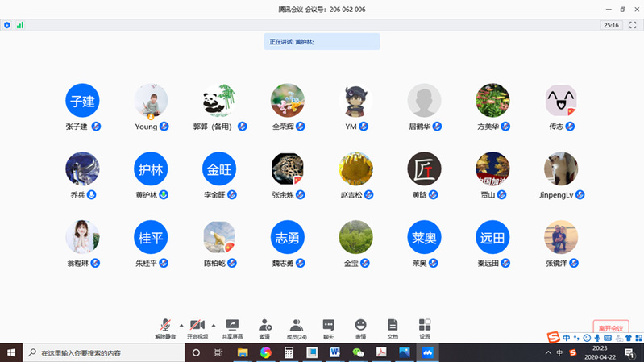The height and width of the screenshot is (362, 644).
Task: Select participant 黄护林's avatar
Action: [151, 169]
